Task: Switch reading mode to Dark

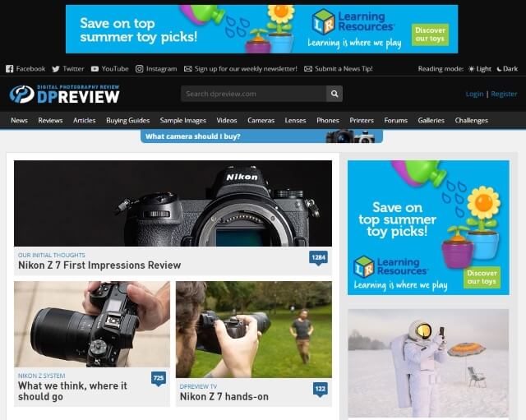Action: 507,69
